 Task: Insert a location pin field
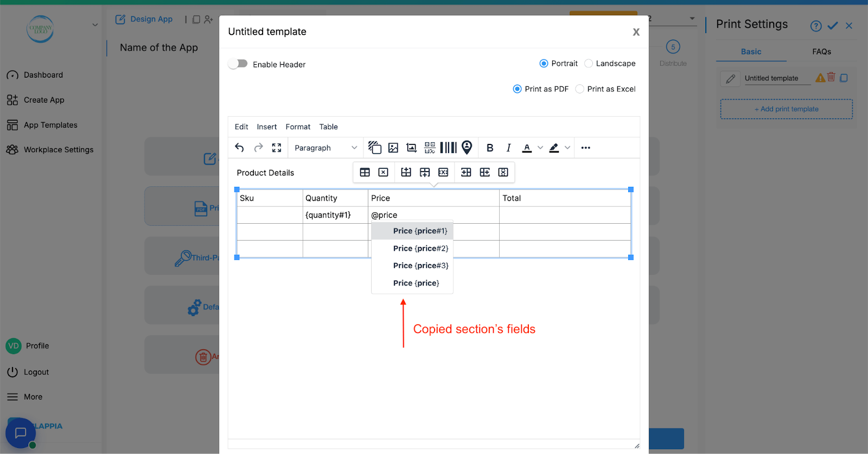tap(467, 148)
